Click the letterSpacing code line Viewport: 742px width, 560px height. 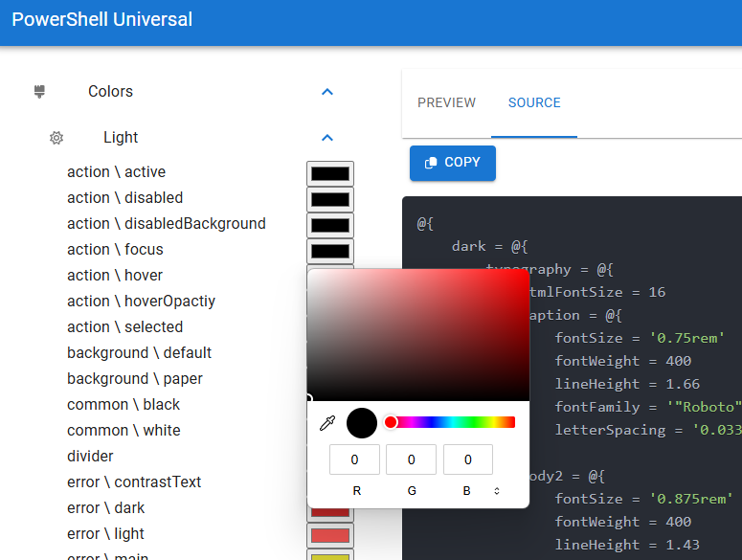coord(648,430)
